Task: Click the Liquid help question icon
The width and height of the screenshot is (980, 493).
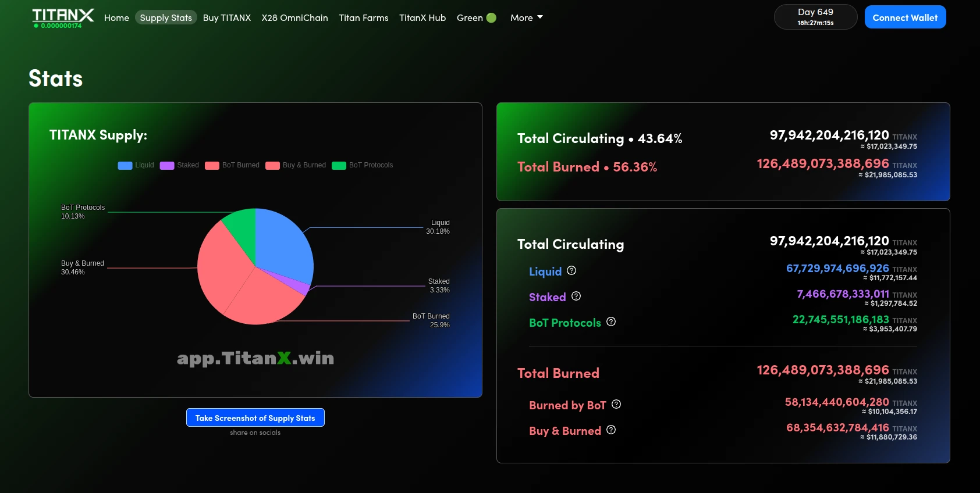Action: coord(571,270)
